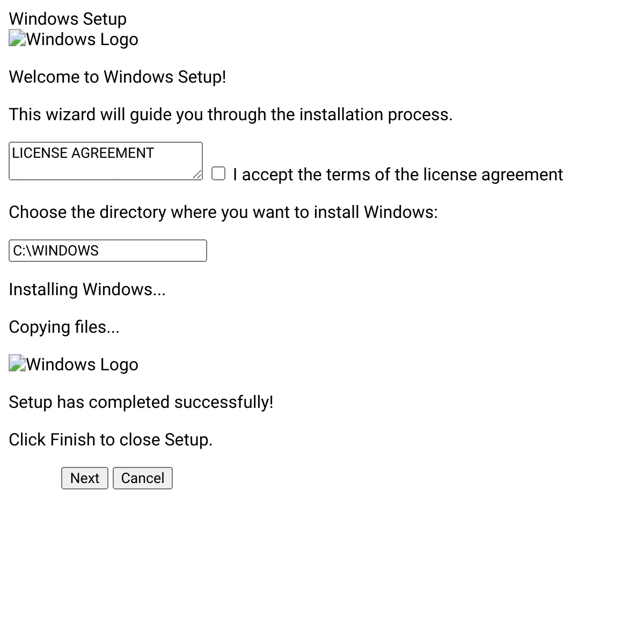Enable the accept license terms checkbox
Screen dimensions: 644x644
pyautogui.click(x=218, y=173)
